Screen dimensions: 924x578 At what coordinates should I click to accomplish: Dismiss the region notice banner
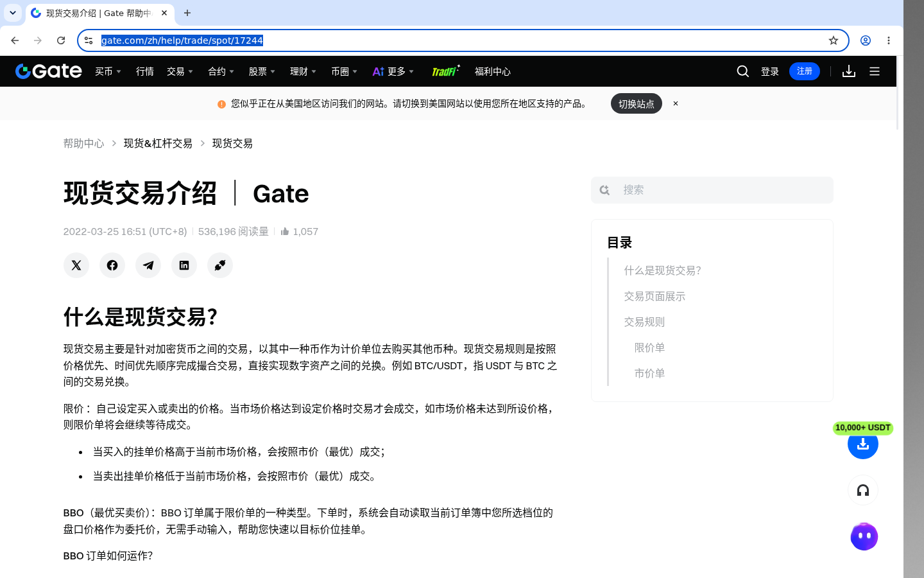676,103
